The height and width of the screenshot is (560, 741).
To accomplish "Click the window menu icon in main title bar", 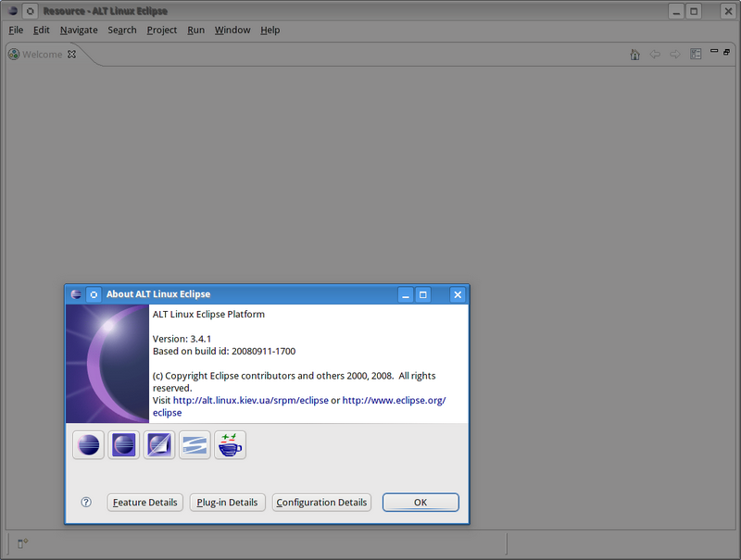I will pyautogui.click(x=13, y=11).
